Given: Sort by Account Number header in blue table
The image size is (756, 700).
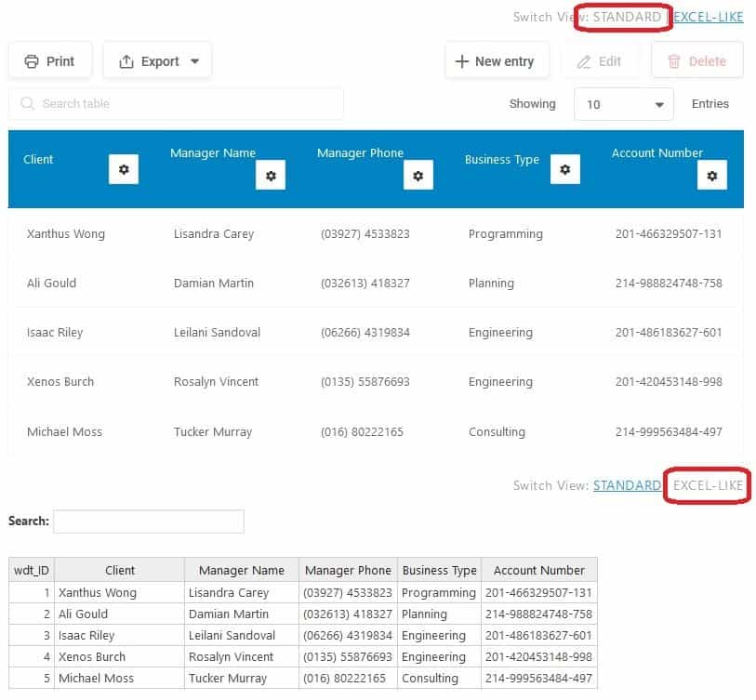Looking at the screenshot, I should (657, 152).
